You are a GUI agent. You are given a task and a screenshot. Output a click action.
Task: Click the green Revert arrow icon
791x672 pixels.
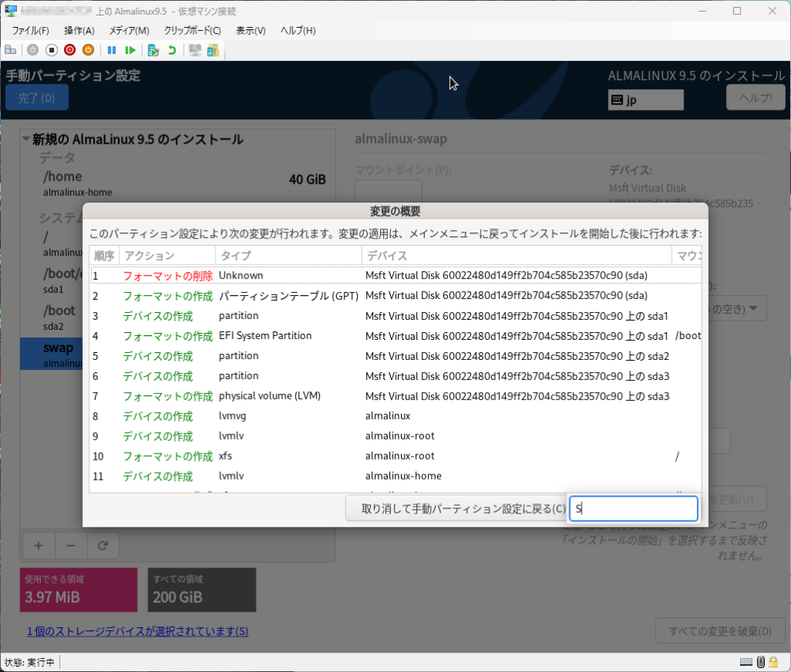[x=171, y=50]
